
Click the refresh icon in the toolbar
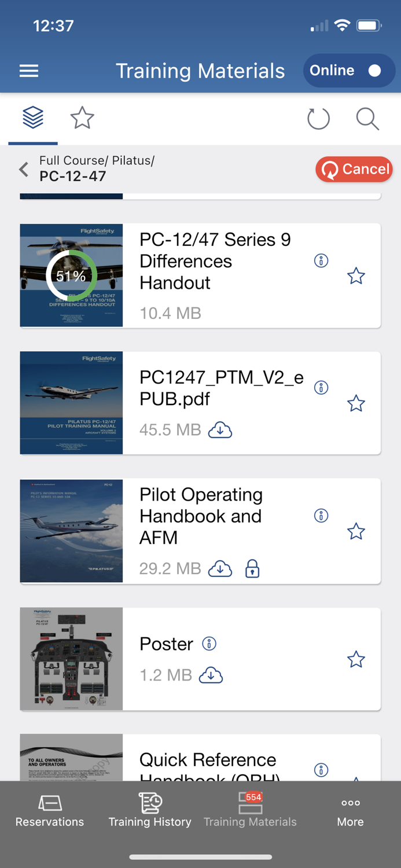(318, 119)
